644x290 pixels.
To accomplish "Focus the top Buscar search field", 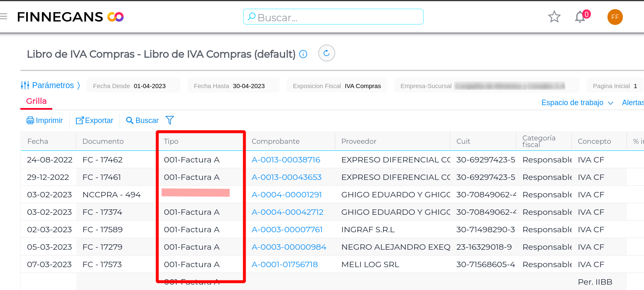I will 333,17.
